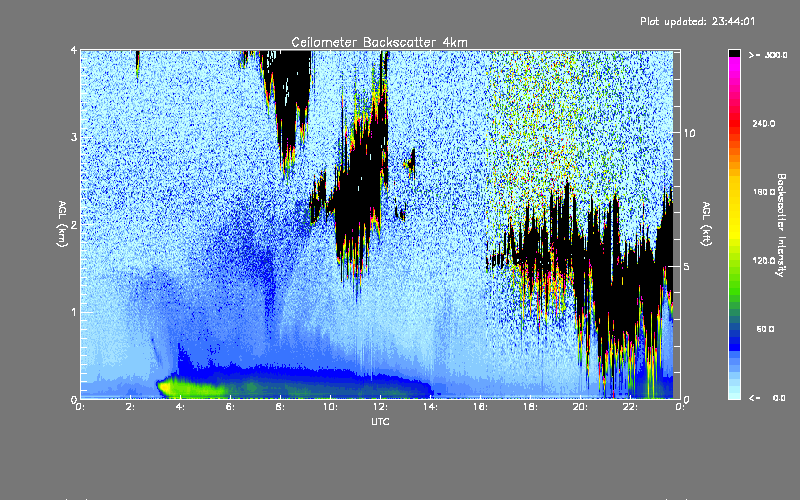Click the "4:" UTC time tick label
This screenshot has height=500, width=800.
181,407
